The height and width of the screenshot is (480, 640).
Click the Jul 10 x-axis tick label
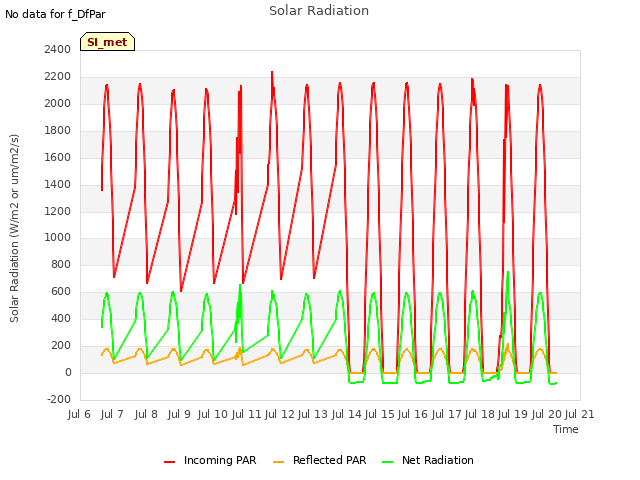coord(213,414)
